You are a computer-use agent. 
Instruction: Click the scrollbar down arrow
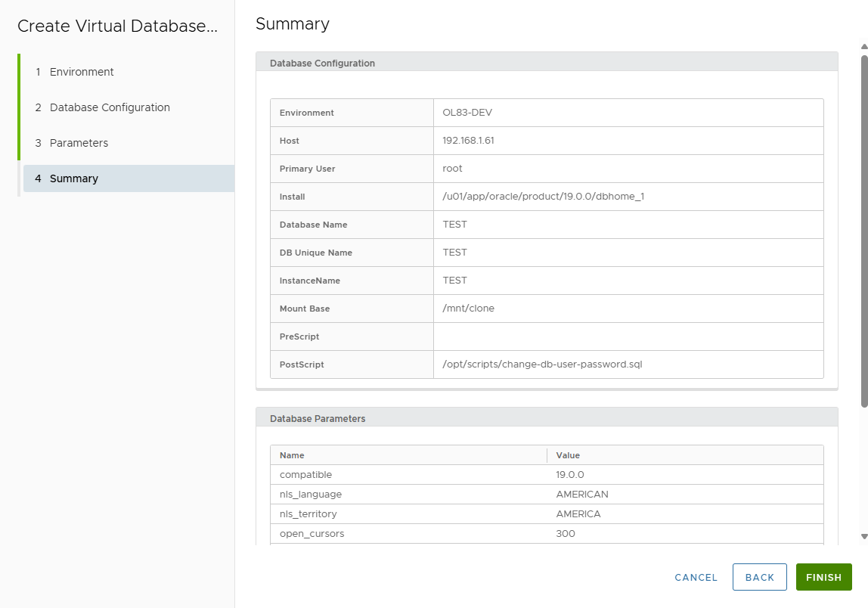(864, 535)
